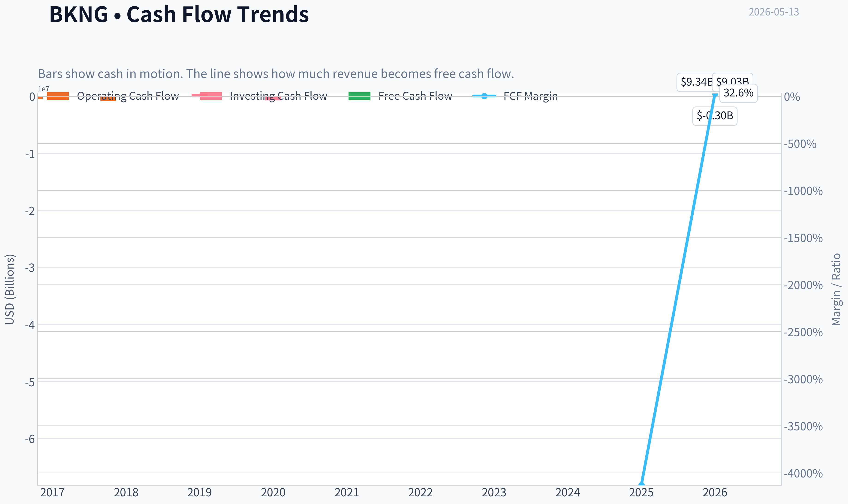Click the green Free Cash Flow legend swatch
The height and width of the screenshot is (504, 848).
click(x=359, y=96)
